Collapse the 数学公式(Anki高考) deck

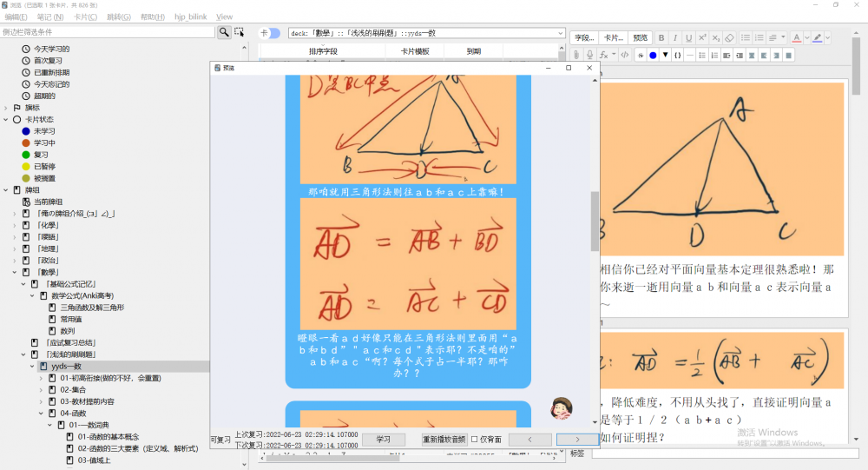[33, 296]
